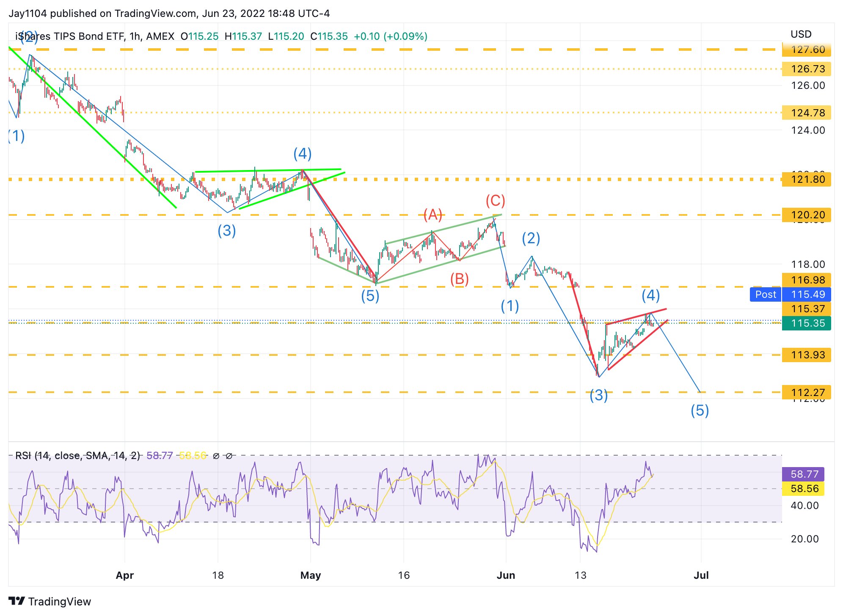
Task: Click the Jul date axis label
Action: pyautogui.click(x=701, y=575)
